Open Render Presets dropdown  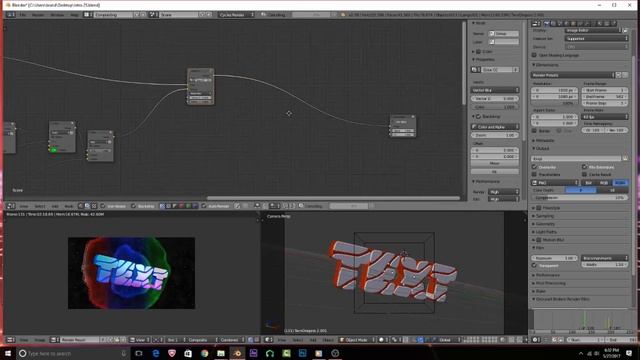(x=573, y=75)
